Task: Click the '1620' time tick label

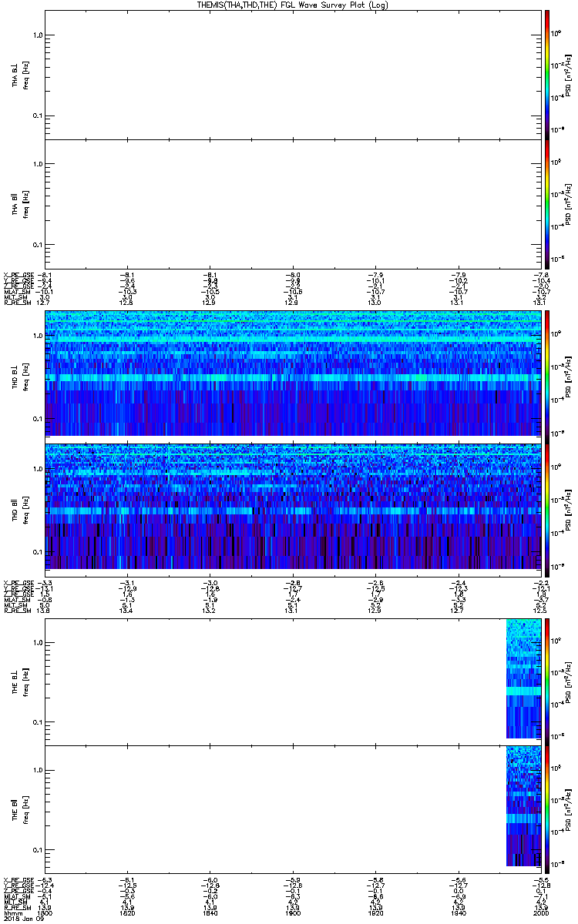Action: coord(127,914)
